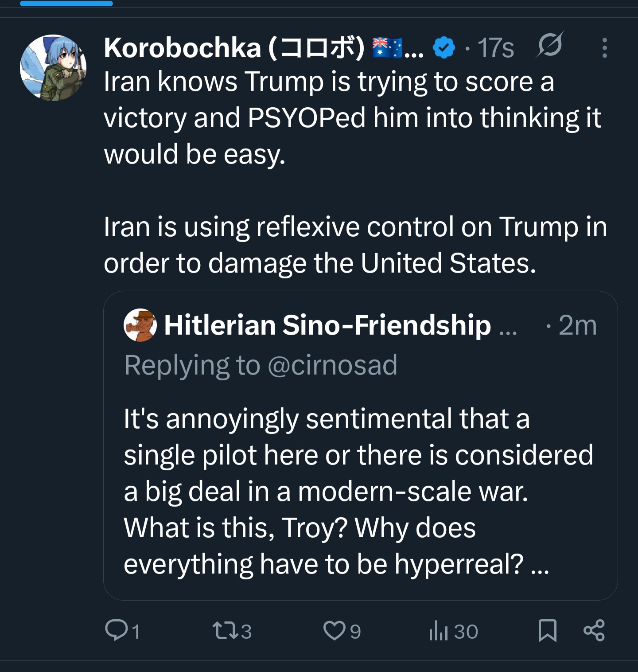Click the 2m quoted post timestamp
The image size is (638, 672).
coord(578,325)
